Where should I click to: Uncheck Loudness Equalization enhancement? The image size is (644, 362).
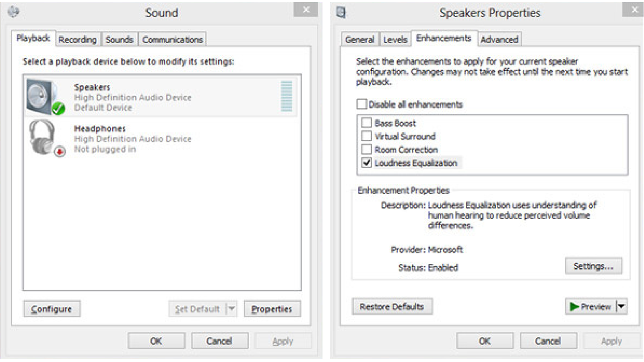pyautogui.click(x=367, y=162)
